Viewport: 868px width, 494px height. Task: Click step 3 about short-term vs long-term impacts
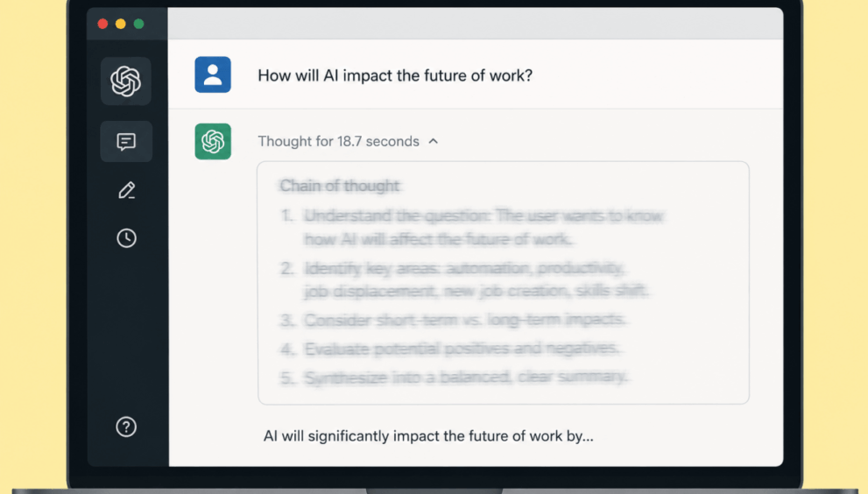(x=464, y=320)
